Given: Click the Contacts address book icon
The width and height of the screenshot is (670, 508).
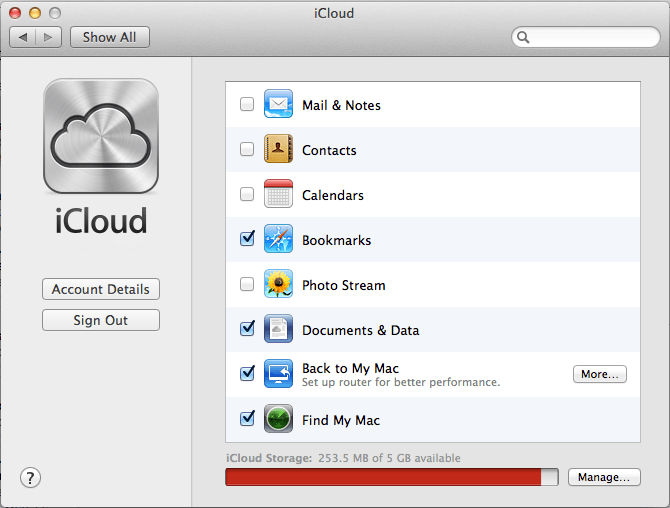Looking at the screenshot, I should (x=278, y=149).
